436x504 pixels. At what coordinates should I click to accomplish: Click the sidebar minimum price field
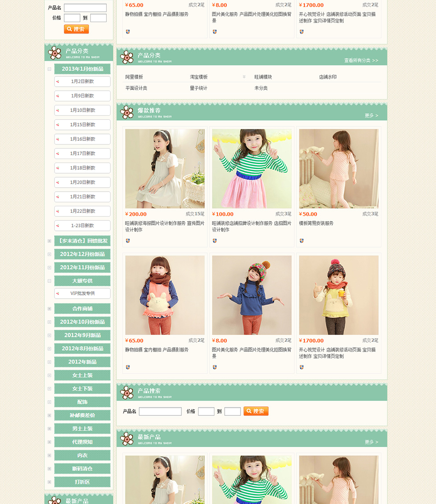tap(72, 18)
